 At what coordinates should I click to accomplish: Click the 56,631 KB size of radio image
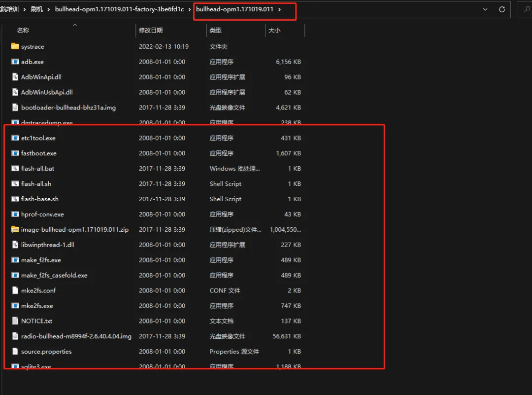[287, 337]
